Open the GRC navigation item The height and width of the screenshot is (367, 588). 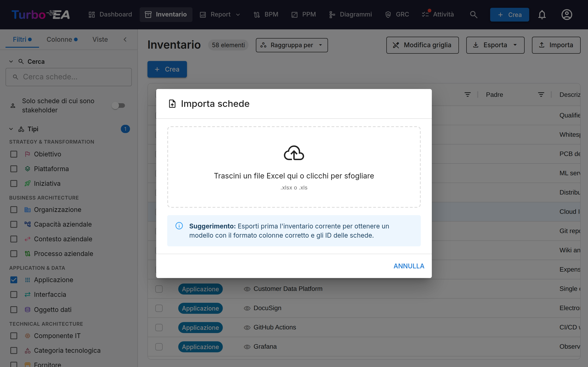pyautogui.click(x=397, y=14)
